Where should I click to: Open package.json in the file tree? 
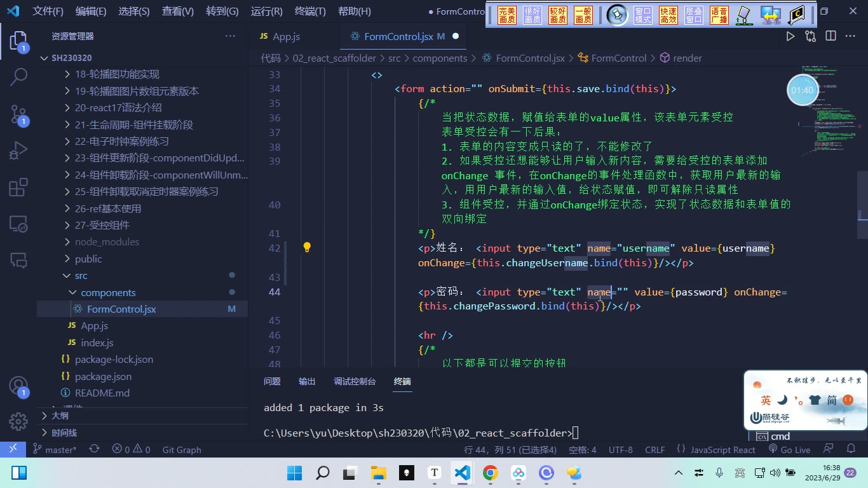coord(103,376)
